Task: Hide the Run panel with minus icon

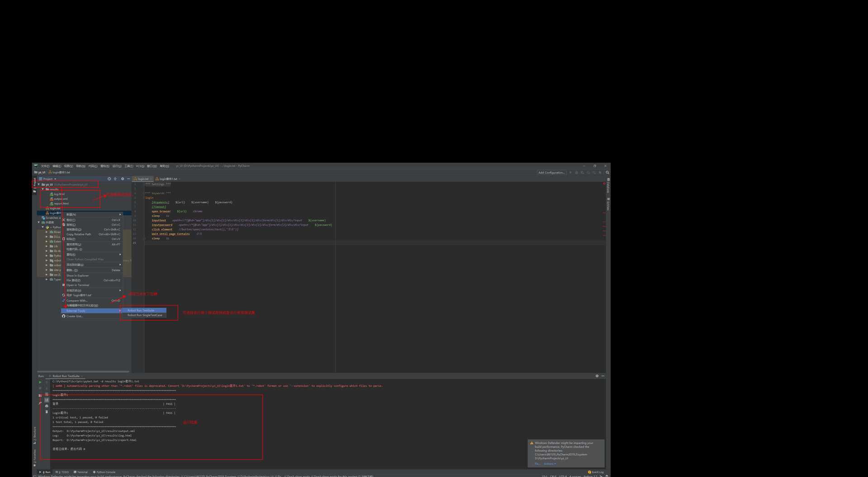Action: (x=603, y=376)
